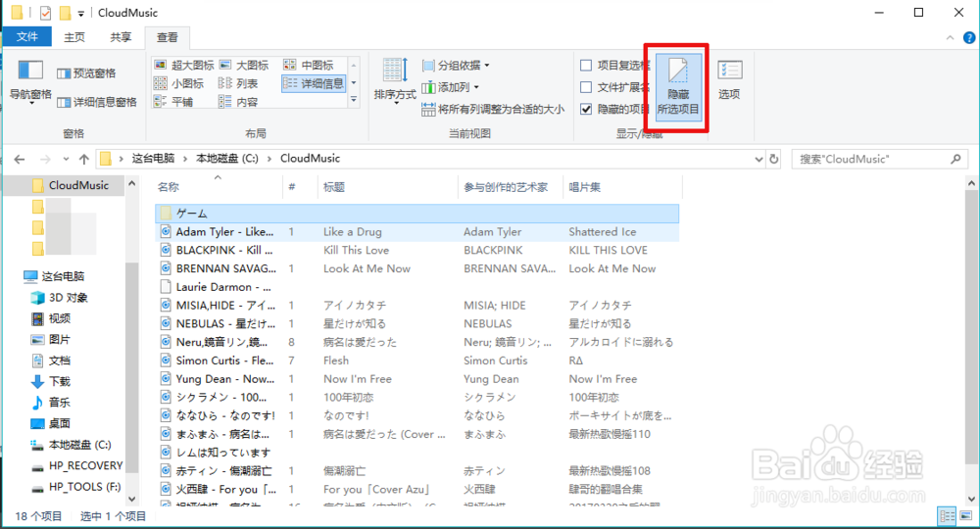Click 本地磁盘 (C:) in the address bar

pos(227,159)
